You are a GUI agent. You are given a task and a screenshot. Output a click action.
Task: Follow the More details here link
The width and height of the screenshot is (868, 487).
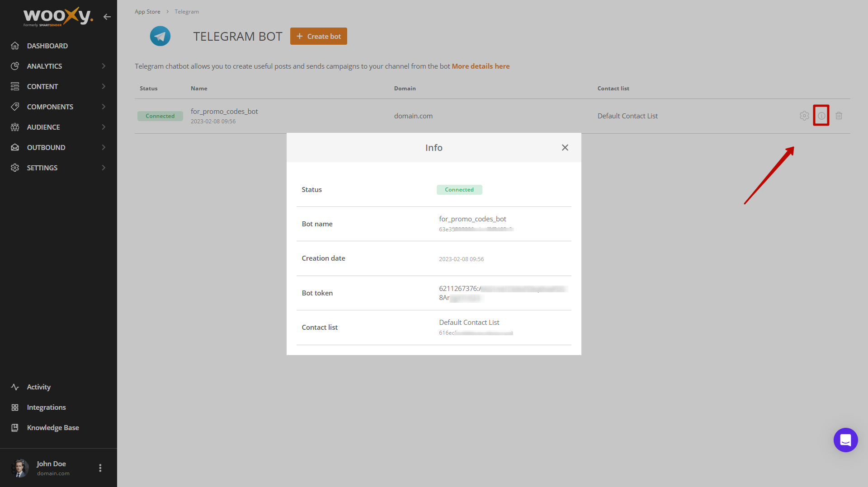click(480, 66)
